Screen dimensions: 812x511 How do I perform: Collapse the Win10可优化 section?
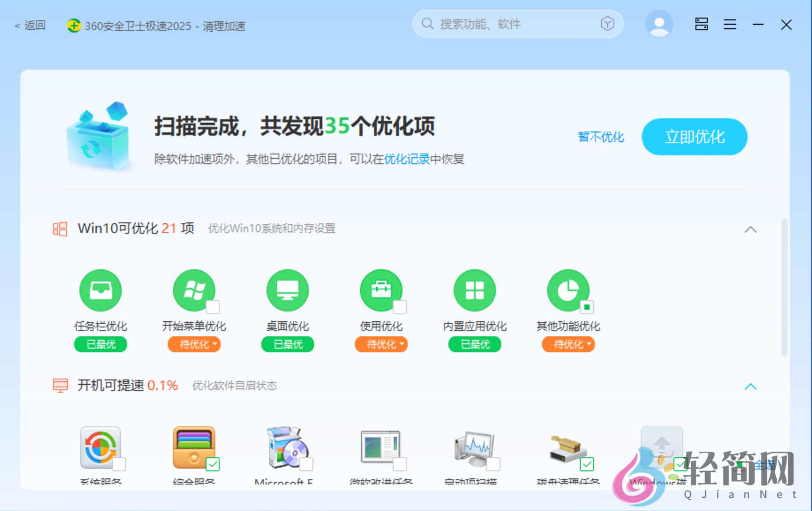point(751,229)
